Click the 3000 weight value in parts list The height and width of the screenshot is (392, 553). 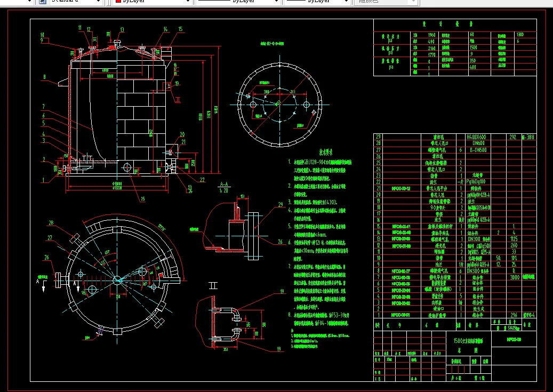point(515,277)
